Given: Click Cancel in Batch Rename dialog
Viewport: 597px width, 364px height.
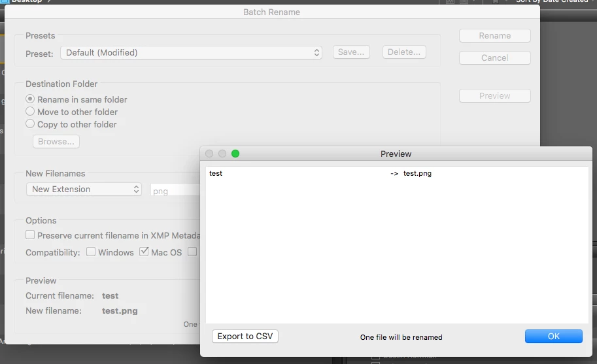Looking at the screenshot, I should click(x=494, y=58).
